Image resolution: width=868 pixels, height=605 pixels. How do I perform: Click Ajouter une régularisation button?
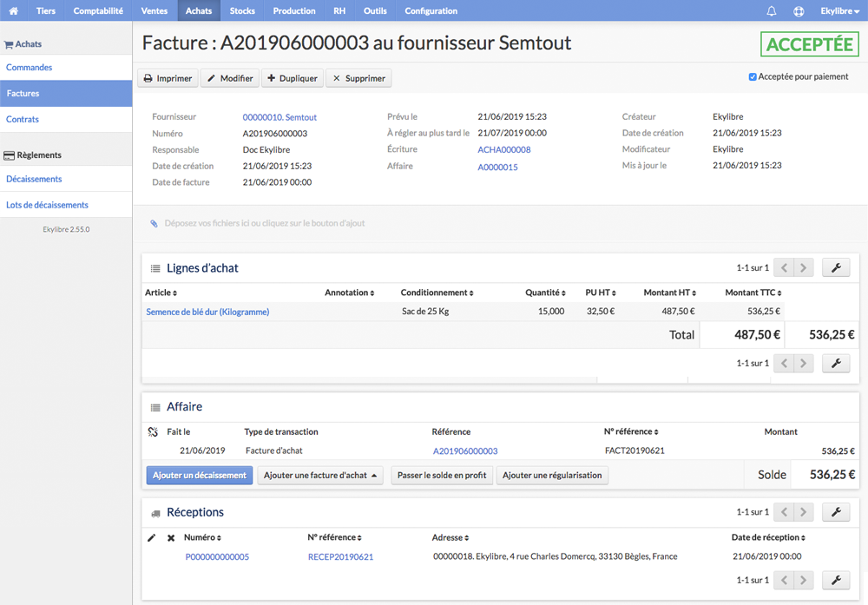pos(552,476)
